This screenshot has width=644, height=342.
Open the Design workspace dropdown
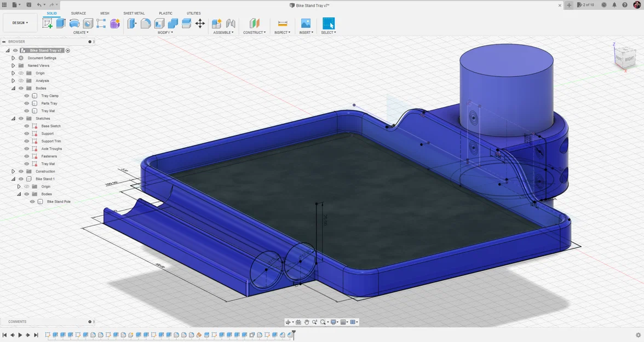pyautogui.click(x=20, y=23)
